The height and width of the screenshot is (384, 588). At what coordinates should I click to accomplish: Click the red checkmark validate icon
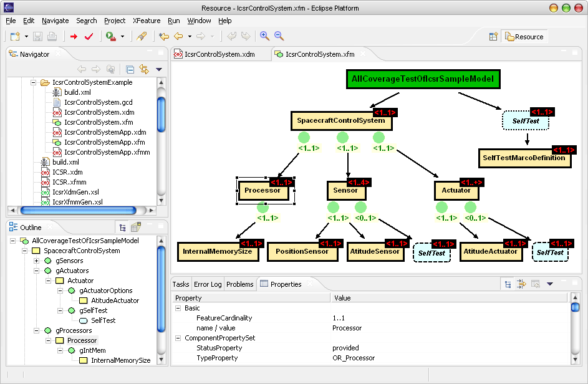[89, 36]
